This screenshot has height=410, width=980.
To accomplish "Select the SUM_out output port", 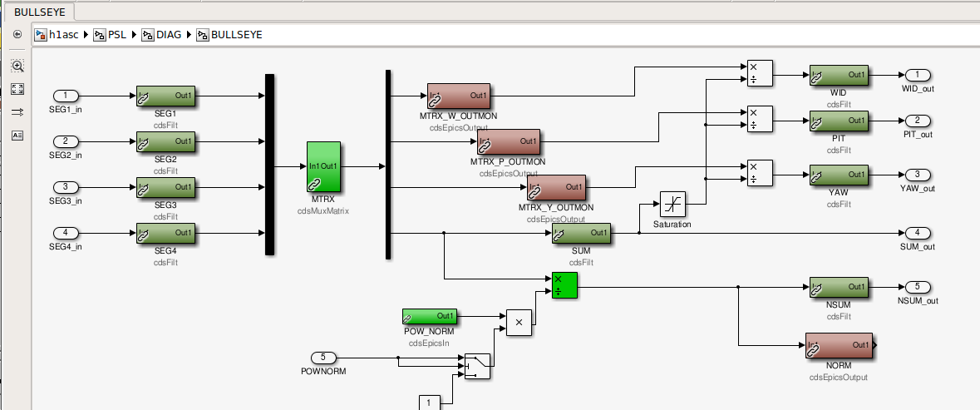I will pyautogui.click(x=918, y=233).
